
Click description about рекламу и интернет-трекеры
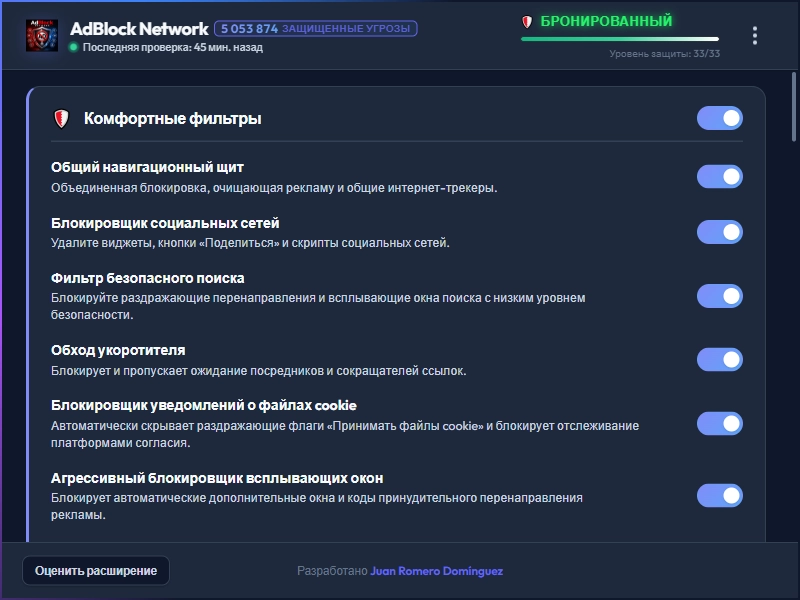coord(274,188)
